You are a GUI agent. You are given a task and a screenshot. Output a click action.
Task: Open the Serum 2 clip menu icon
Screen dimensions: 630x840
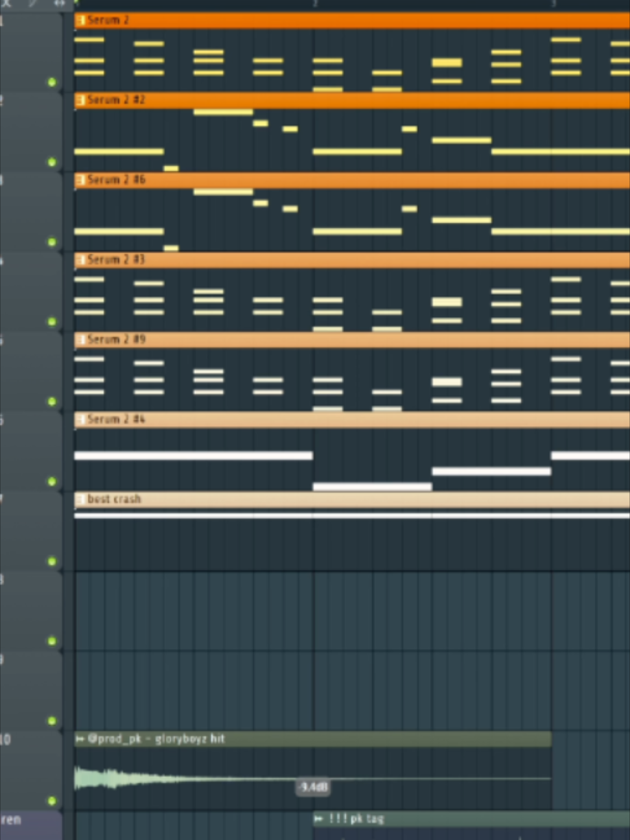pyautogui.click(x=80, y=21)
